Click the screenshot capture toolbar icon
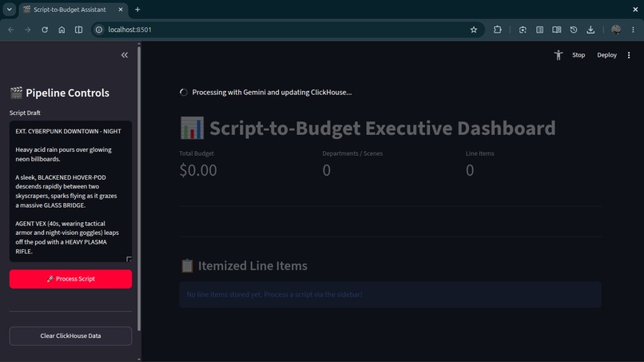The height and width of the screenshot is (362, 644). (523, 30)
